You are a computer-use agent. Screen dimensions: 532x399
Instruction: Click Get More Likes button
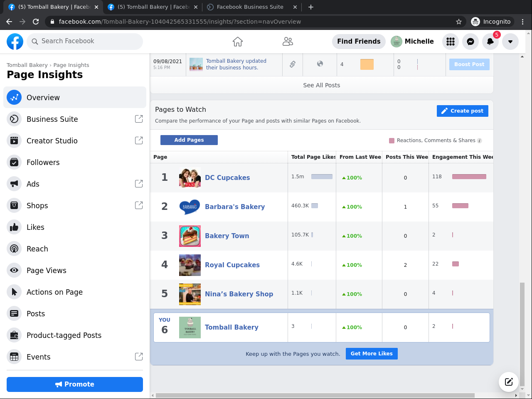tap(372, 354)
